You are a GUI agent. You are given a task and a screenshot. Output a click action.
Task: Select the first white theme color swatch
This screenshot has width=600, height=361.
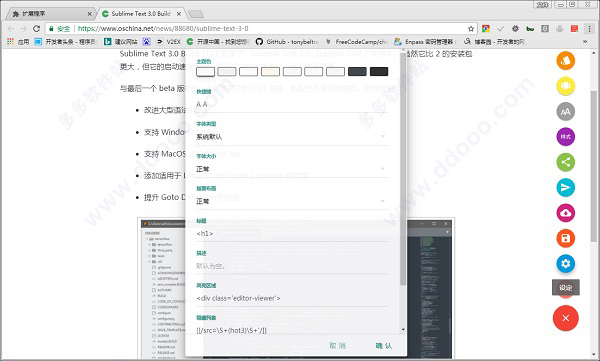tap(205, 72)
